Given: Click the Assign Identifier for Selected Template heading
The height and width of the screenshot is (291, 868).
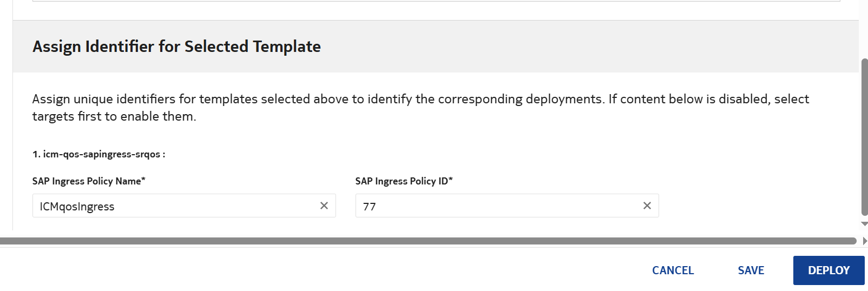Looking at the screenshot, I should click(176, 47).
